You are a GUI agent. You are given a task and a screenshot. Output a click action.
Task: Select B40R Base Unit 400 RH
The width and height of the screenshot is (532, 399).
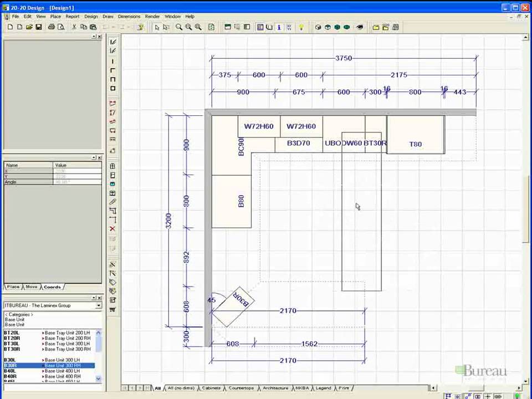click(49, 376)
